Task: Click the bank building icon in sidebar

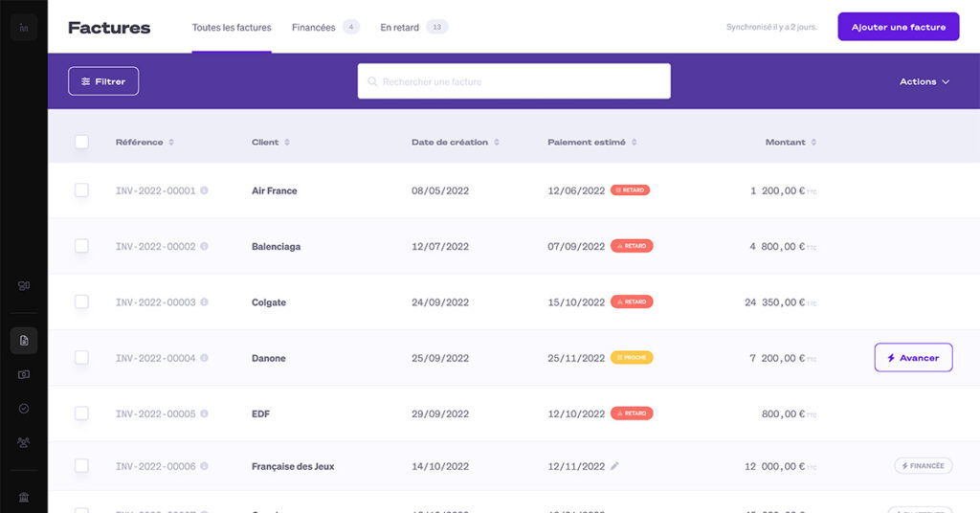Action: [x=24, y=497]
